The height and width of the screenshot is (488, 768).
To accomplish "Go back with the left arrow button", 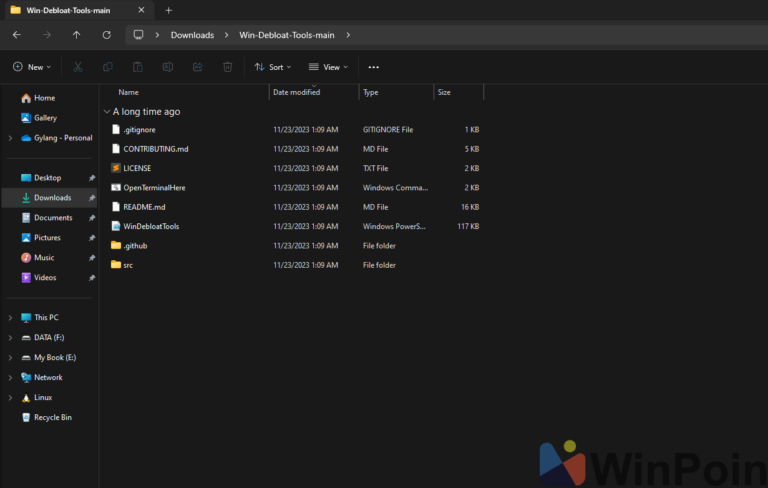I will pyautogui.click(x=17, y=35).
